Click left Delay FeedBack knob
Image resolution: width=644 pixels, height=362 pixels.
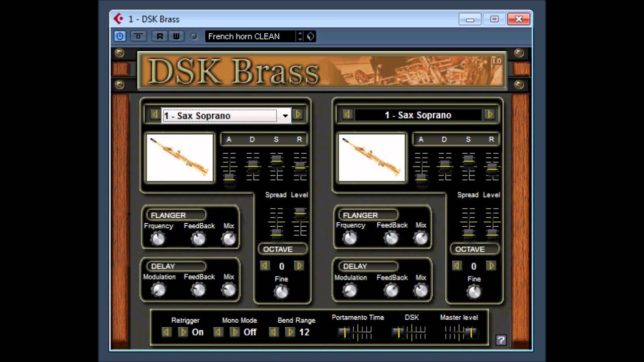click(x=198, y=290)
